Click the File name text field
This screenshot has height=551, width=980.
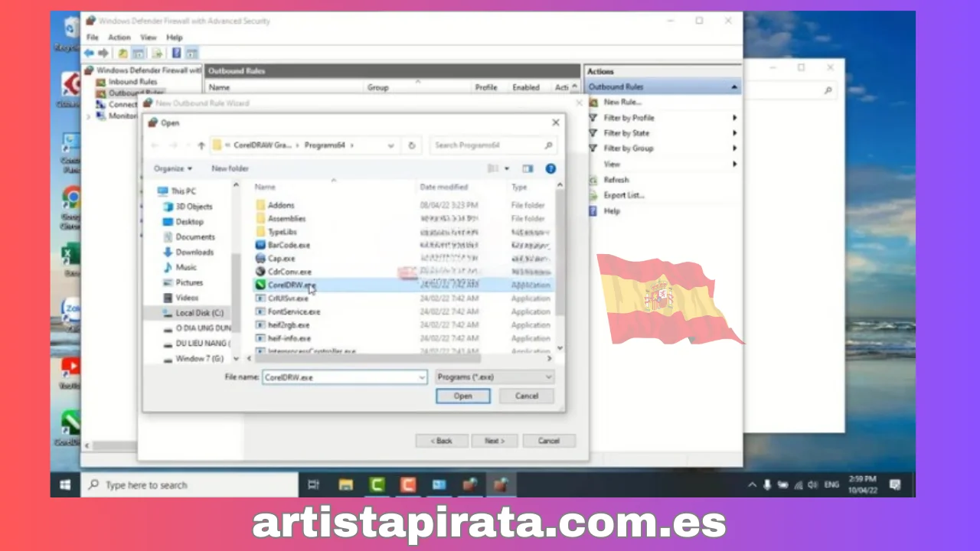point(339,377)
